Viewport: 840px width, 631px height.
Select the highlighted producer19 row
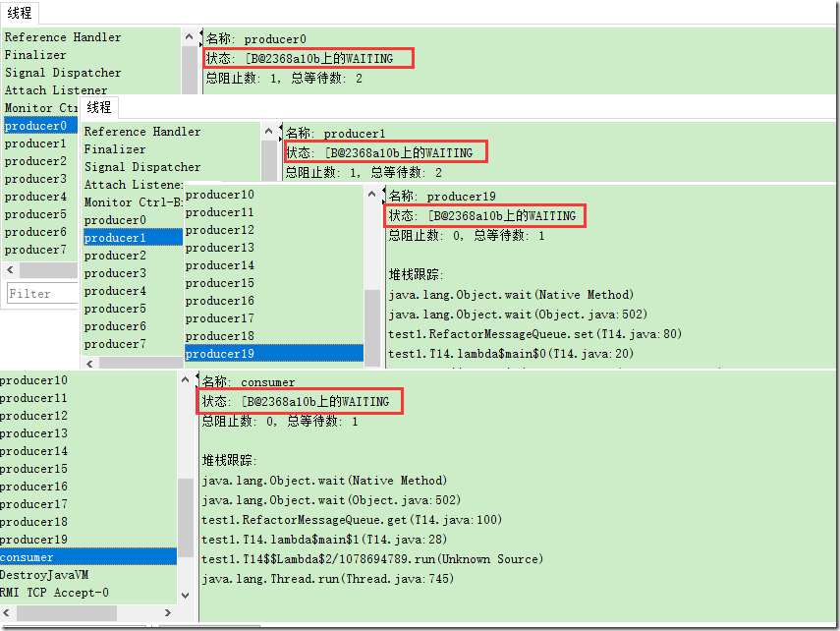click(x=274, y=353)
